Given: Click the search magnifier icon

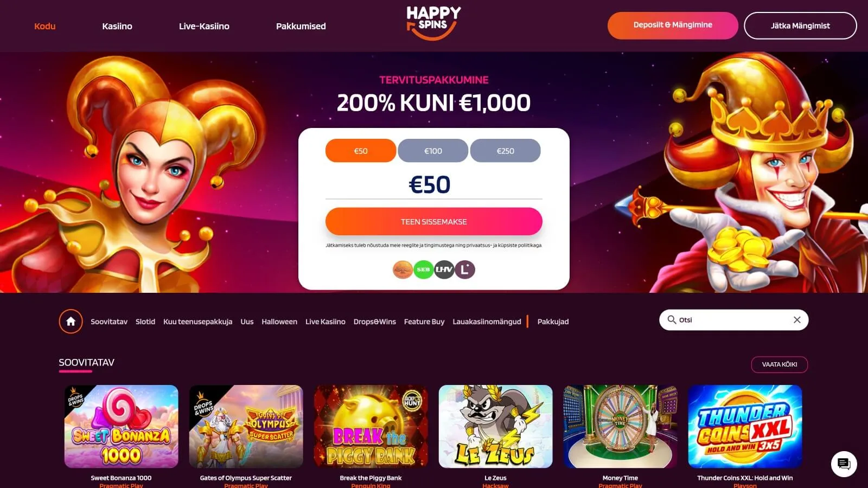Looking at the screenshot, I should pyautogui.click(x=672, y=320).
